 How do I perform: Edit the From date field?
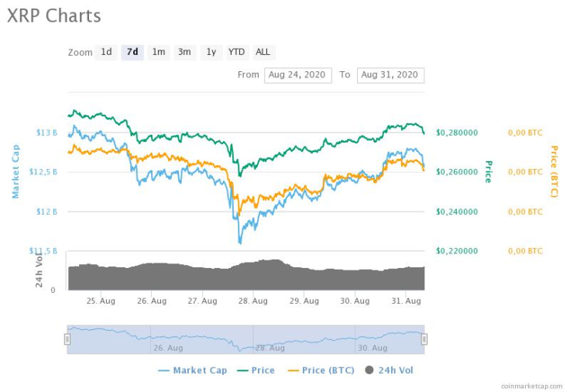pyautogui.click(x=297, y=75)
